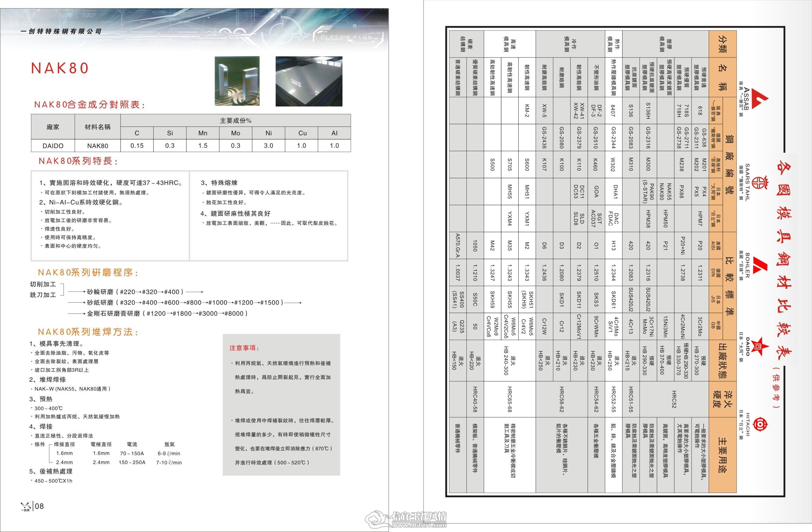This screenshot has width=812, height=532.
Task: Click the 3.0 value under Ni
Action: coord(268,146)
